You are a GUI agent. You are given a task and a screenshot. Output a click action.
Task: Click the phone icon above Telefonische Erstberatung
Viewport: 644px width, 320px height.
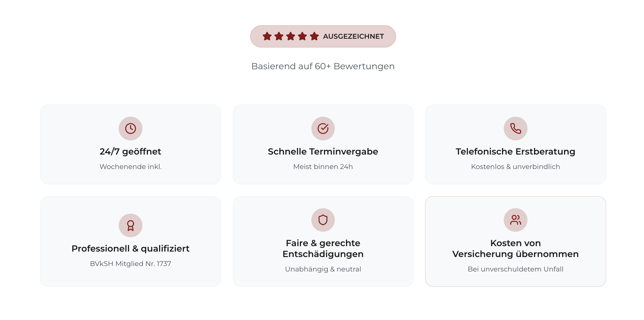point(515,128)
